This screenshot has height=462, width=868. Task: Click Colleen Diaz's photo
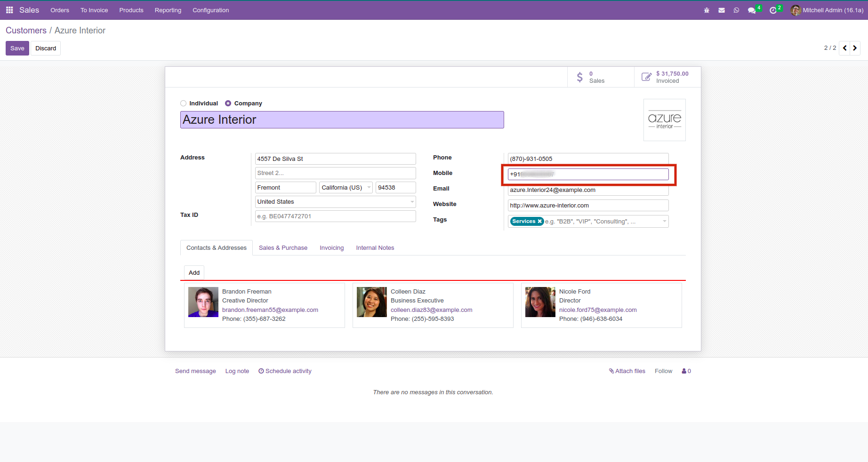[372, 302]
